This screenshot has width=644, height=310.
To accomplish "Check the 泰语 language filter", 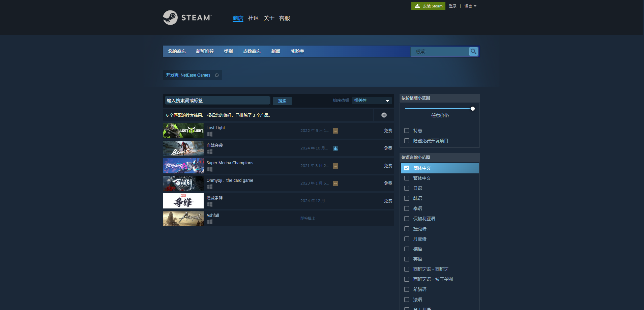I will tap(407, 208).
